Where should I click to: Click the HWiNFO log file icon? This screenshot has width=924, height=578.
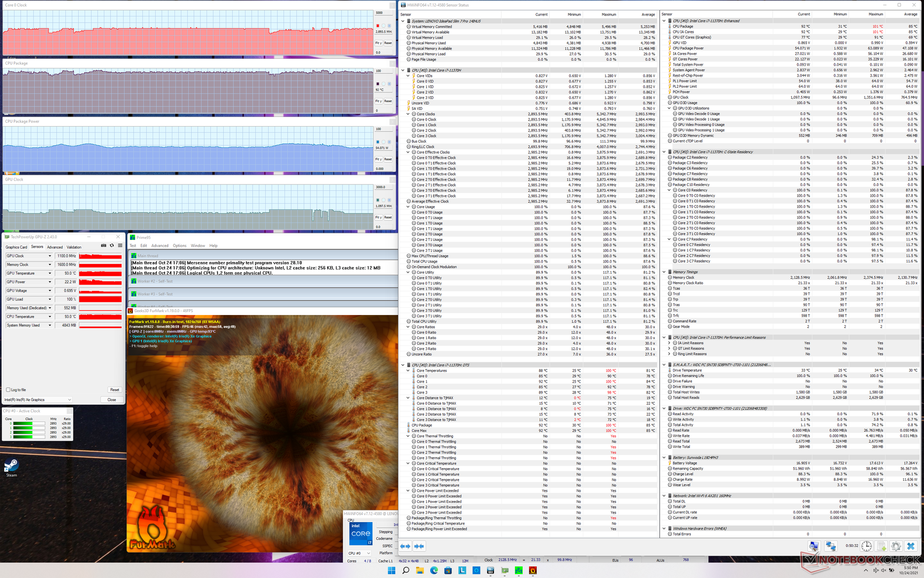(881, 546)
